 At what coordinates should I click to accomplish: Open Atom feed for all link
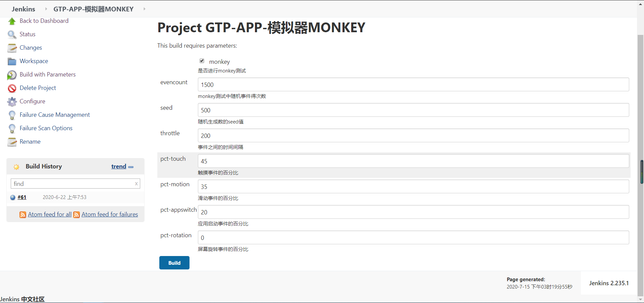click(x=50, y=214)
